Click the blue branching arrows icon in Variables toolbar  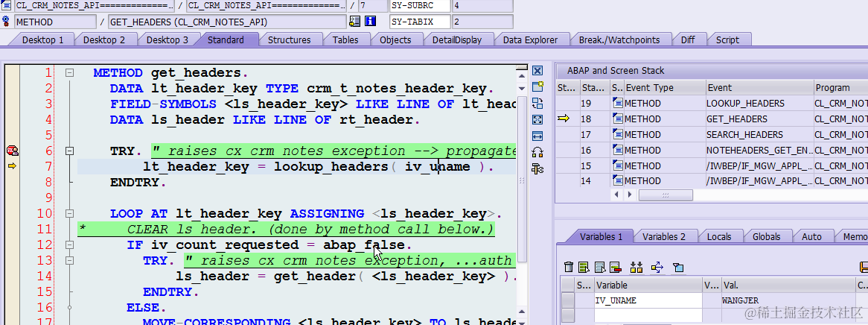point(657,268)
